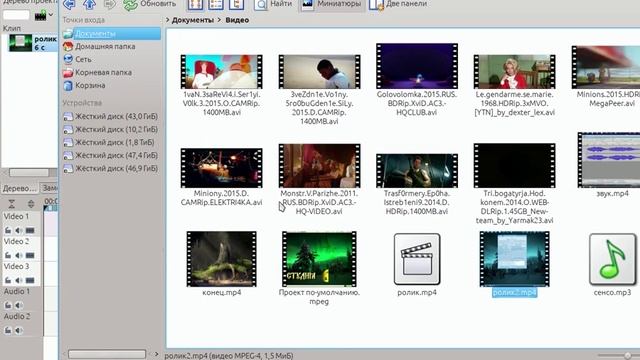The height and width of the screenshot is (360, 640).
Task: Select Документы in the places panel
Action: click(111, 33)
